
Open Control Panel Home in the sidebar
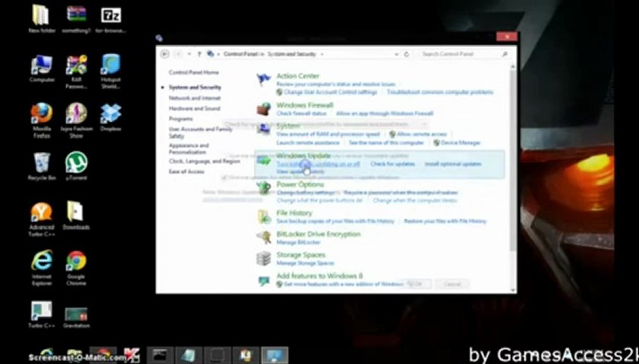(x=194, y=72)
